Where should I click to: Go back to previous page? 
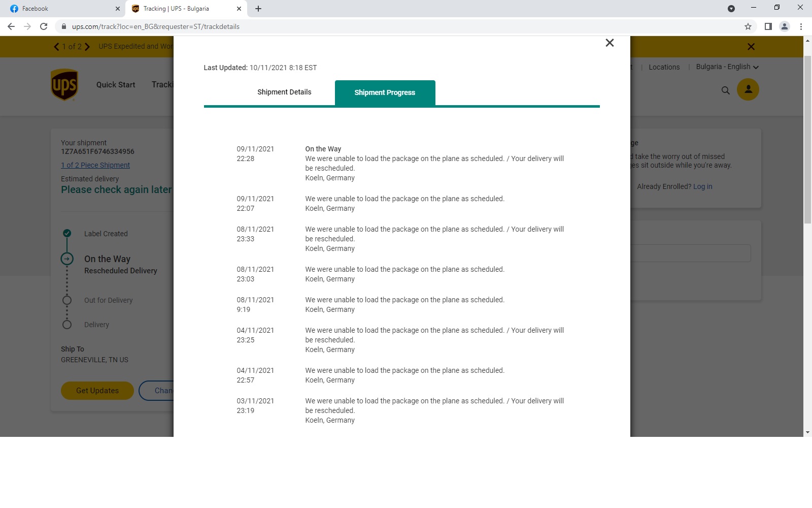point(11,26)
